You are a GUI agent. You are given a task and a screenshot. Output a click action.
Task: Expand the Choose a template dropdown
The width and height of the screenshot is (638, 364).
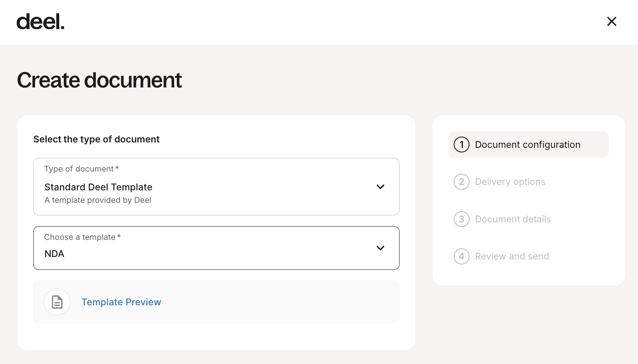tap(216, 248)
